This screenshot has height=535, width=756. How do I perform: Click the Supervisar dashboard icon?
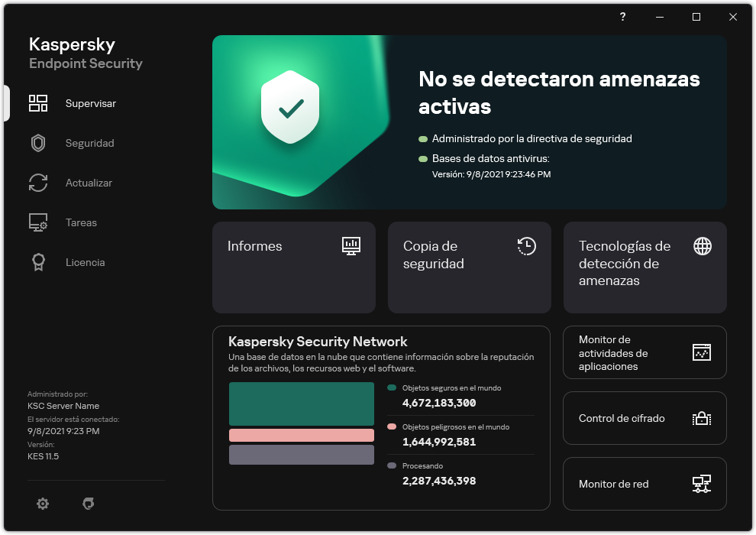pyautogui.click(x=38, y=103)
